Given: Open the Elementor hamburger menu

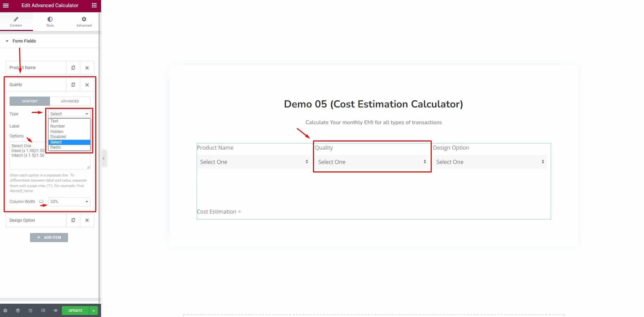Looking at the screenshot, I should [6, 5].
